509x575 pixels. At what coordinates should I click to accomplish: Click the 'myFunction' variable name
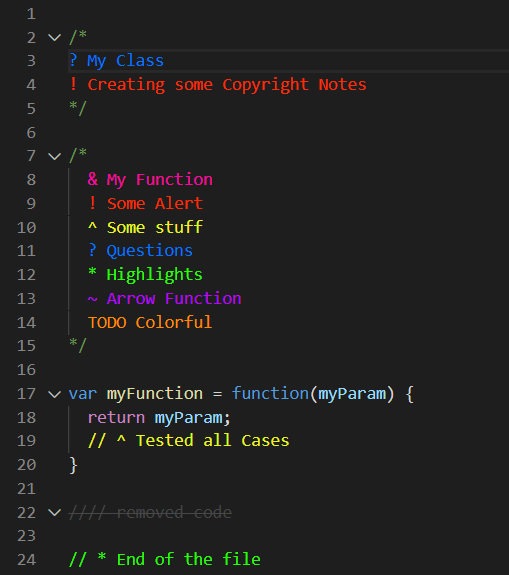(x=155, y=394)
